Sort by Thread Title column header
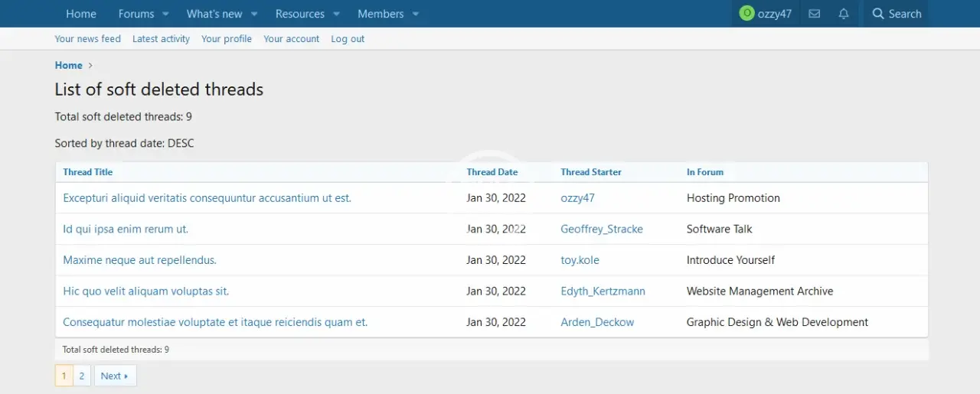 (87, 172)
